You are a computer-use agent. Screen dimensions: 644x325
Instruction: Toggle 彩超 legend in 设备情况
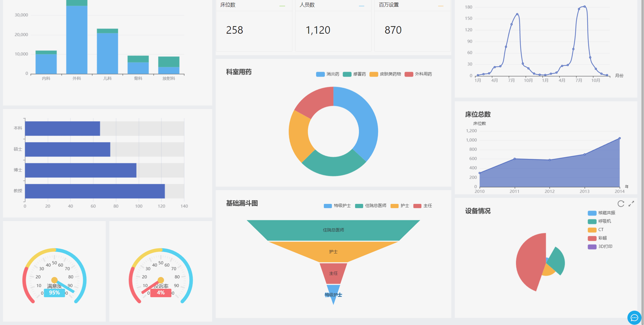597,238
